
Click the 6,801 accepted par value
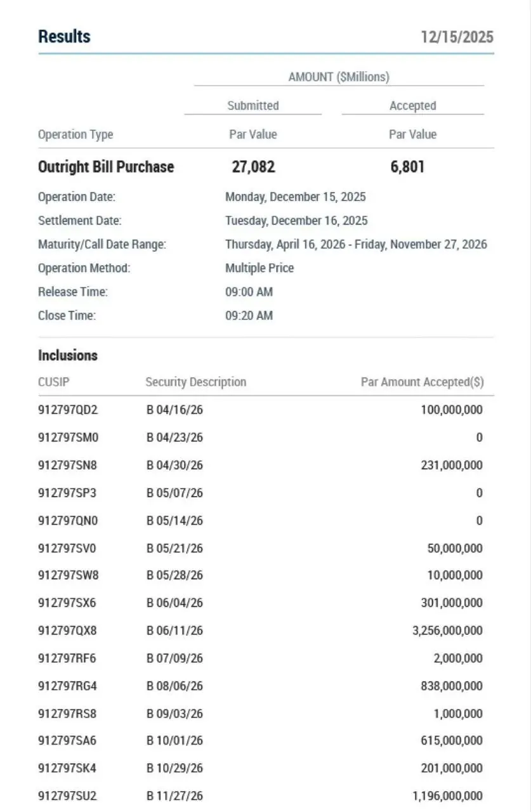click(407, 167)
